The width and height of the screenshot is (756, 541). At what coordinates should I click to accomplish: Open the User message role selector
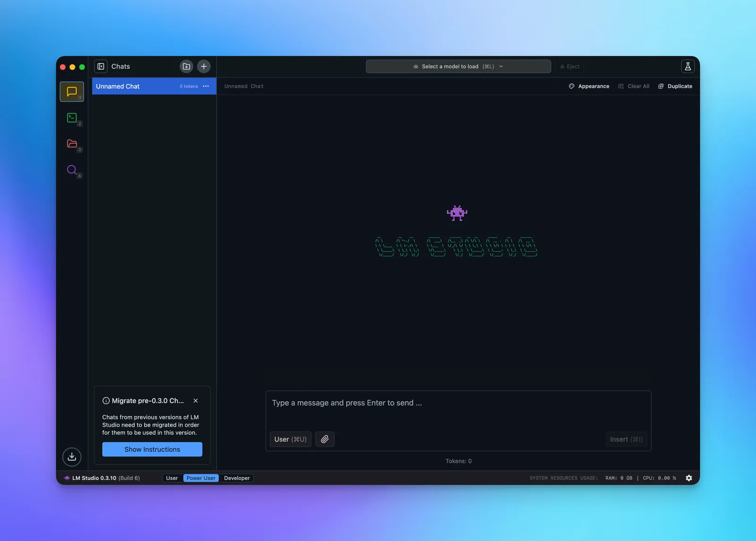[290, 439]
